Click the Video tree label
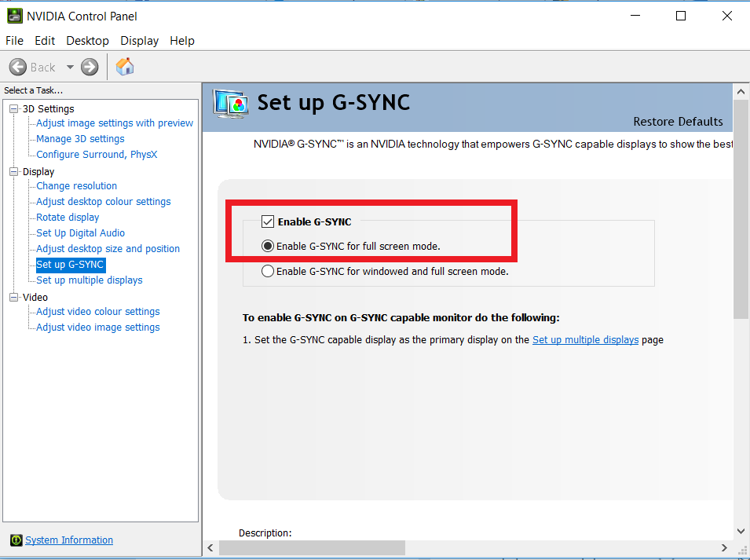The width and height of the screenshot is (750, 560). (35, 298)
